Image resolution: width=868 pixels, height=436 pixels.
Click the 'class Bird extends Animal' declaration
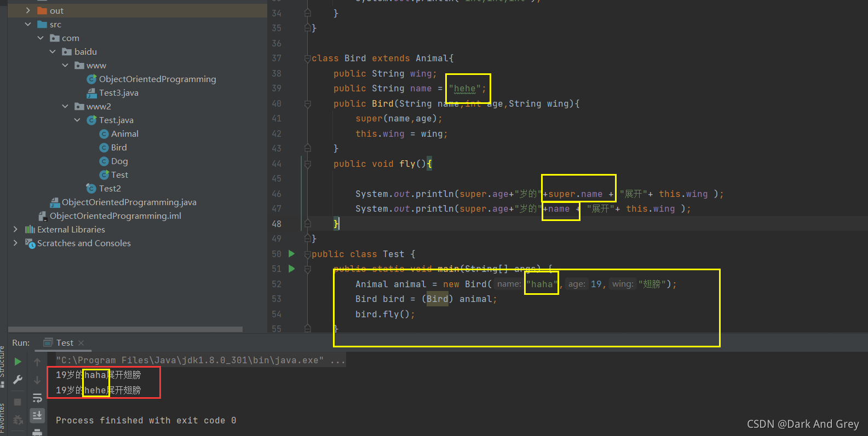pyautogui.click(x=382, y=59)
